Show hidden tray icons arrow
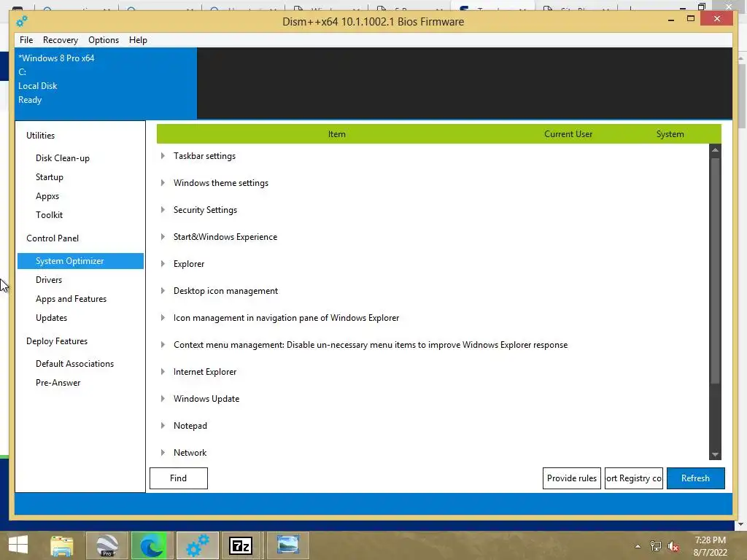This screenshot has width=747, height=560. click(638, 546)
